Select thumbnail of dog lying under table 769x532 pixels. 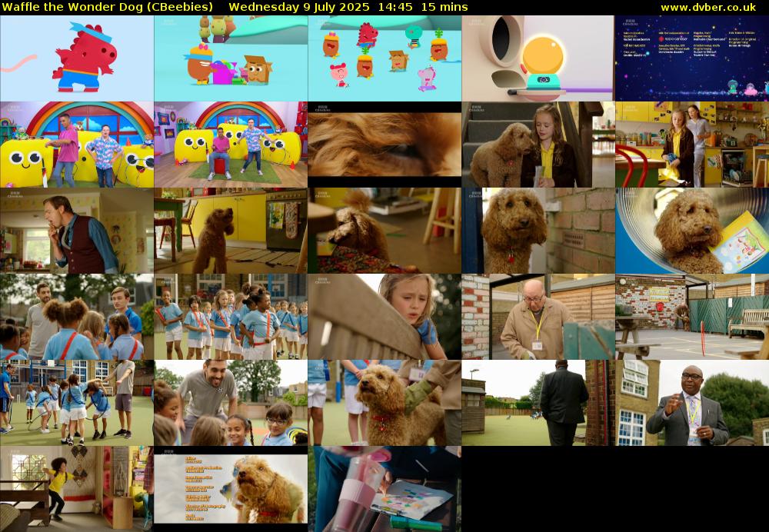coord(384,231)
